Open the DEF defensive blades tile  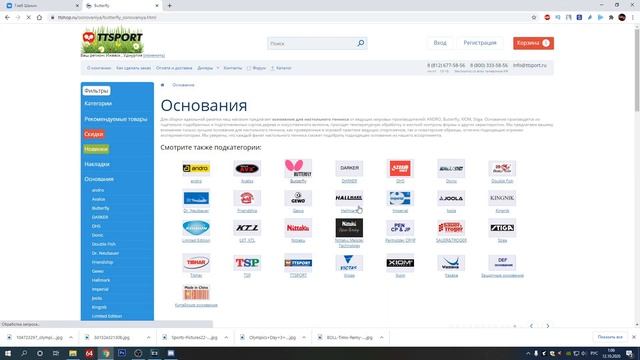click(502, 262)
